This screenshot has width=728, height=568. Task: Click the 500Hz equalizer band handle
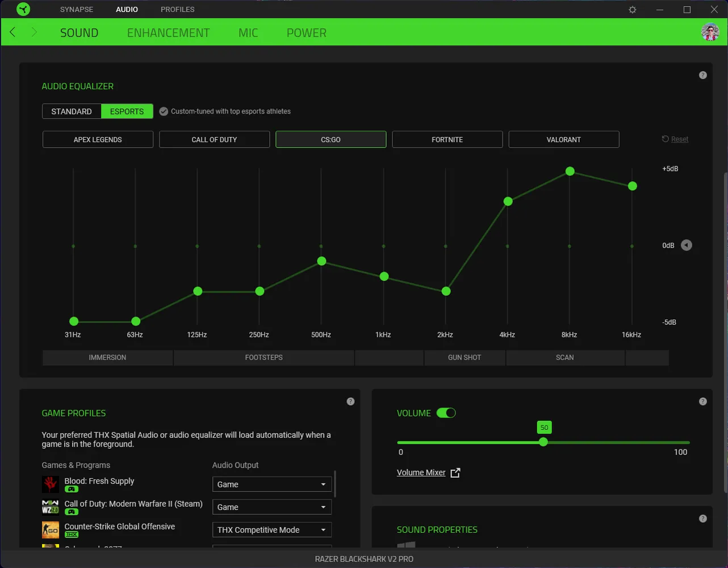click(x=322, y=261)
